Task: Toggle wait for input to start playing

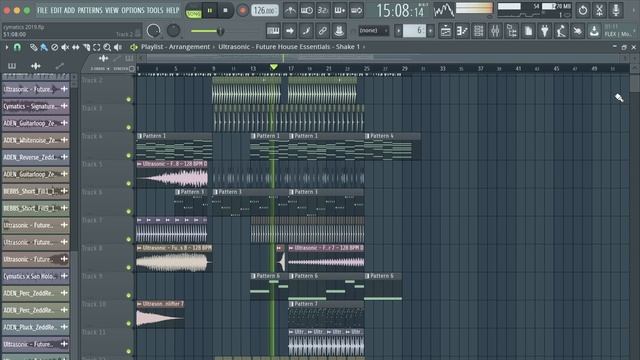Action: pyautogui.click(x=307, y=10)
